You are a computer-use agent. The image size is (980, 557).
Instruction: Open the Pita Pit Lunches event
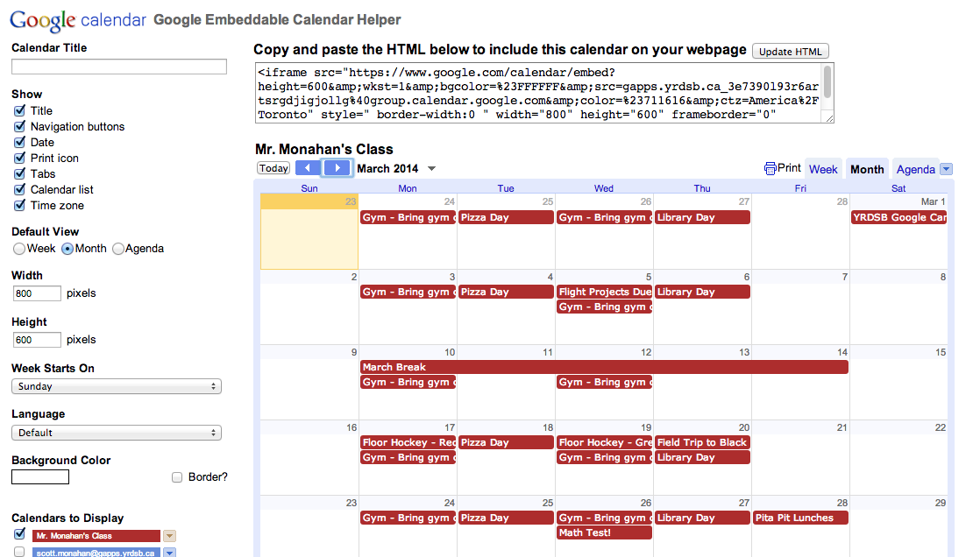coord(800,518)
